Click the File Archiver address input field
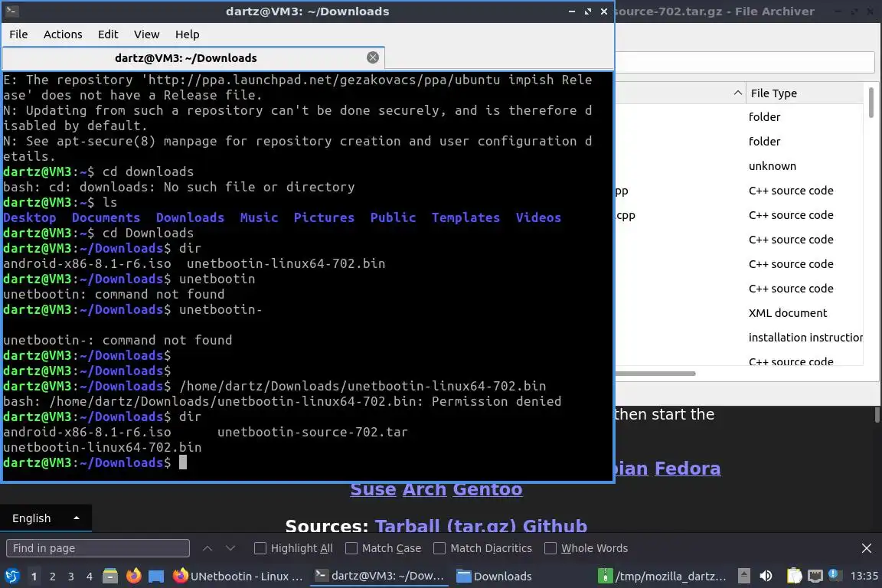The height and width of the screenshot is (588, 882). coord(745,62)
